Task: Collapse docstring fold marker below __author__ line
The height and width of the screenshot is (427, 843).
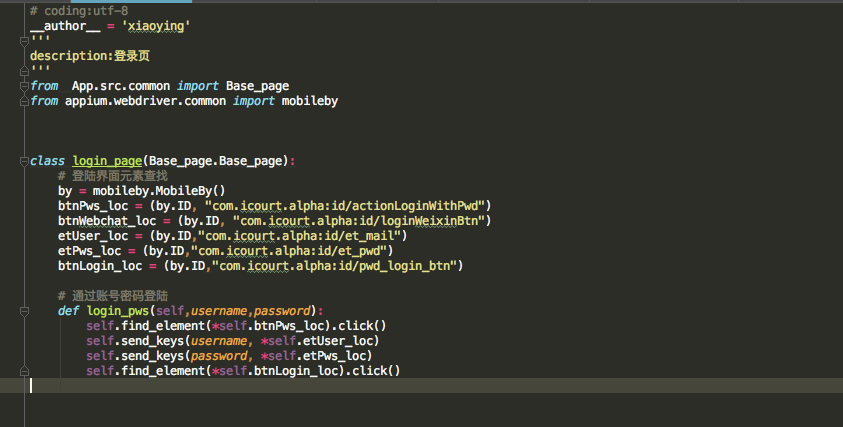Action: point(24,41)
